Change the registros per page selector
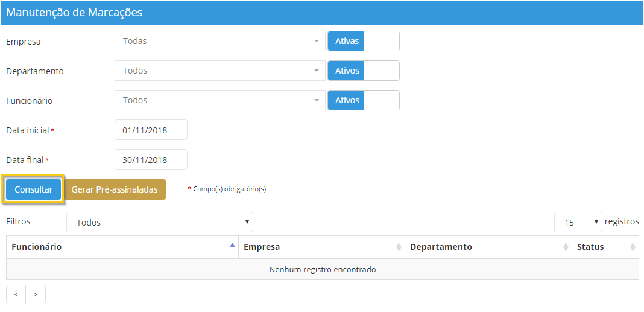Viewport: 644px width, 312px height. (578, 223)
